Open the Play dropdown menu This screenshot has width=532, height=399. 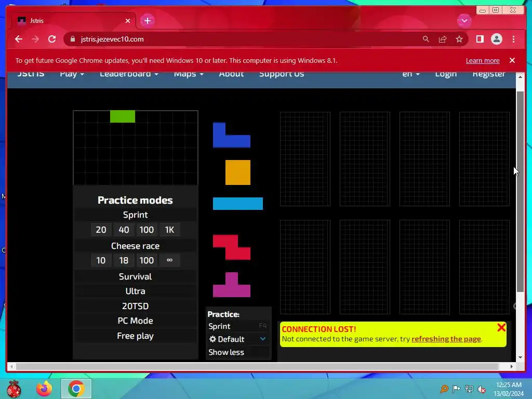pyautogui.click(x=72, y=74)
